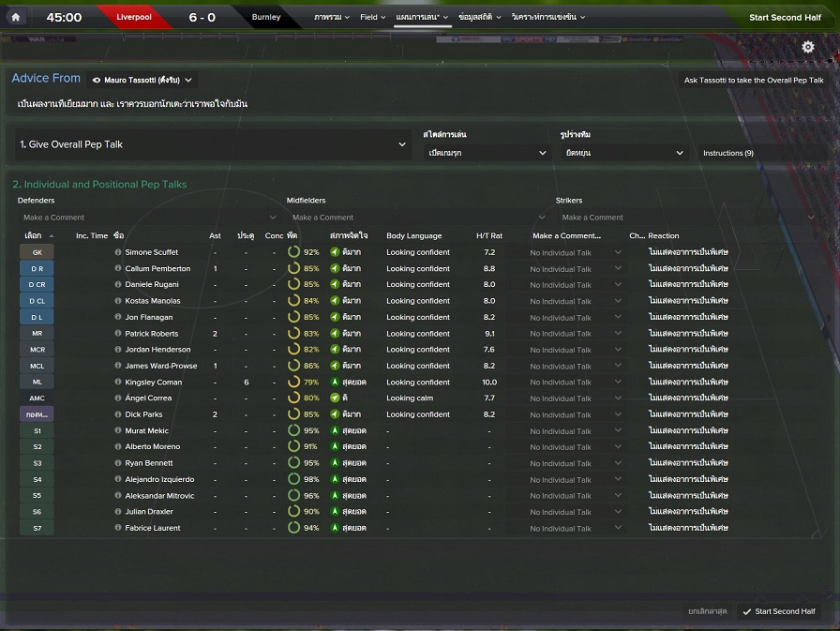
Task: Select AMC position badge
Action: (37, 398)
